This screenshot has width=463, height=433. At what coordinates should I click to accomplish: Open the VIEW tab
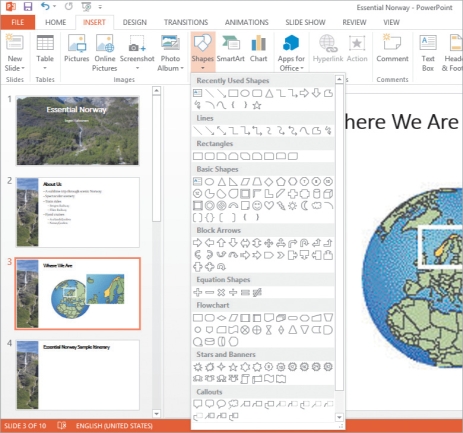click(x=391, y=22)
